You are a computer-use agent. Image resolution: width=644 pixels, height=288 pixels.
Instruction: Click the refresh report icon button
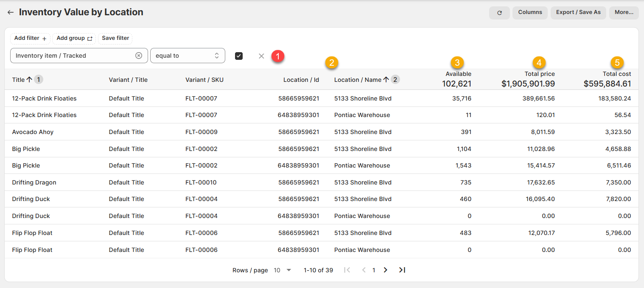point(499,13)
